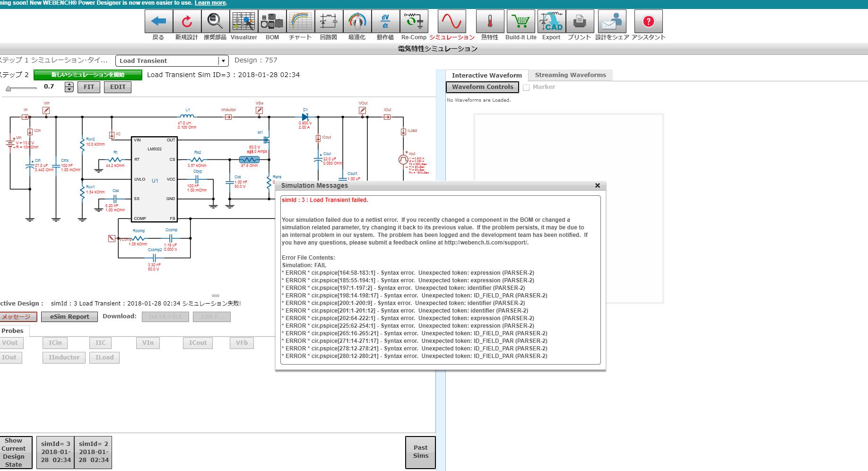Open Past Sims

420,452
